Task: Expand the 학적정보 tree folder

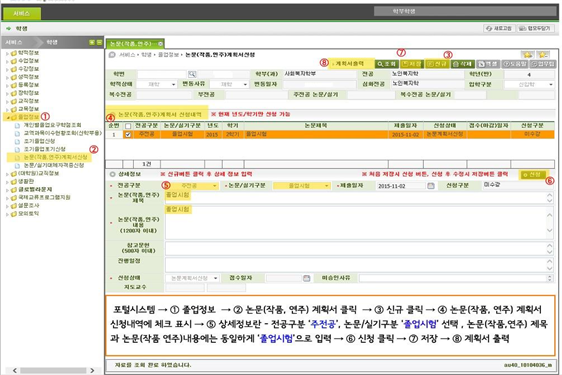Action: (7, 53)
